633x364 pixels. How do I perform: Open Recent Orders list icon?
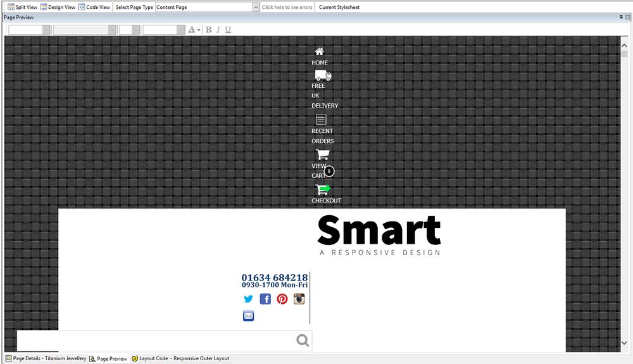click(x=321, y=119)
